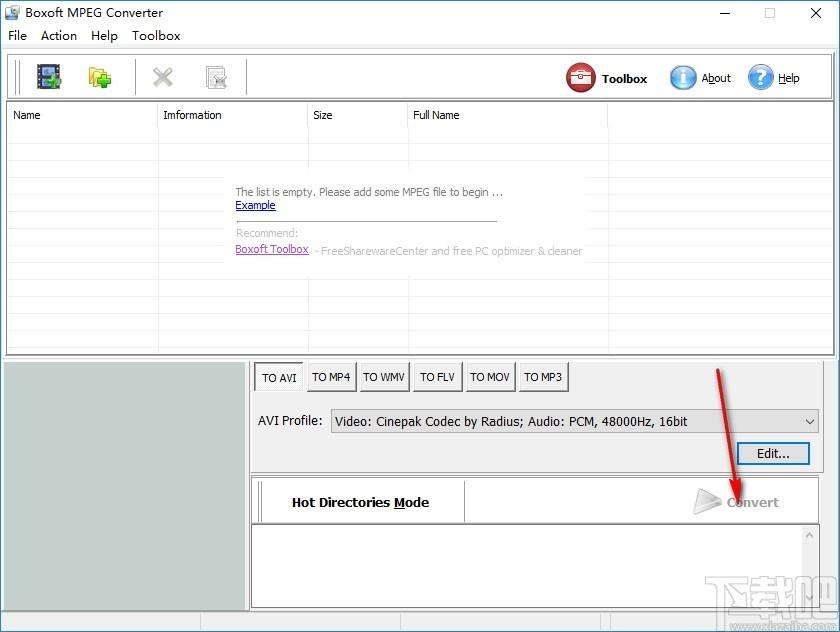This screenshot has width=840, height=632.
Task: Click the Size column header
Action: point(357,115)
